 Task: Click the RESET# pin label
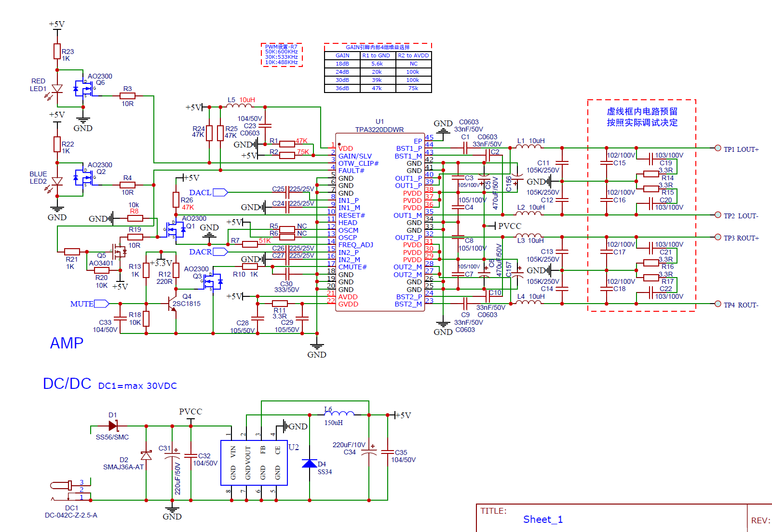pos(352,215)
